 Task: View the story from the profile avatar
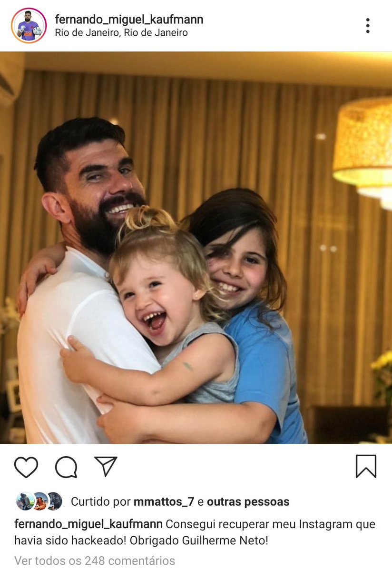[29, 26]
